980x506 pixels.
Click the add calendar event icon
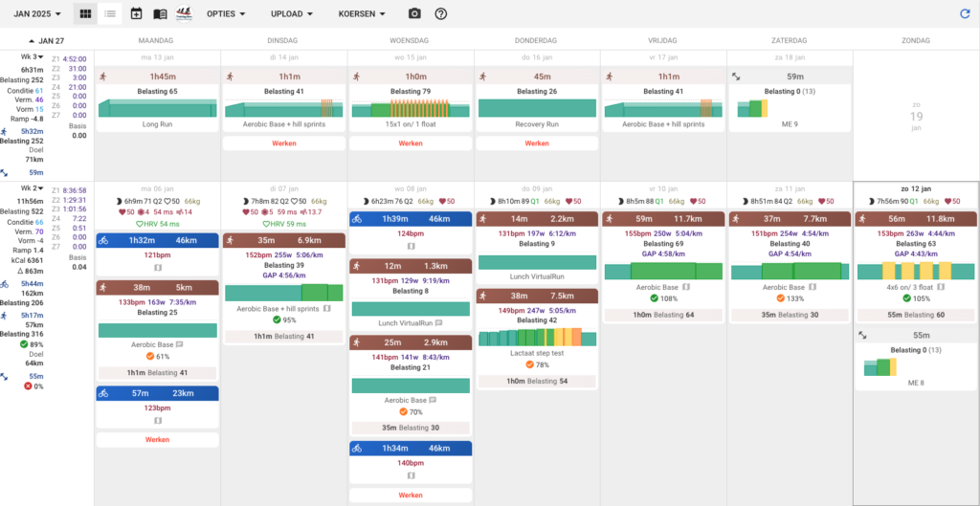tap(136, 14)
